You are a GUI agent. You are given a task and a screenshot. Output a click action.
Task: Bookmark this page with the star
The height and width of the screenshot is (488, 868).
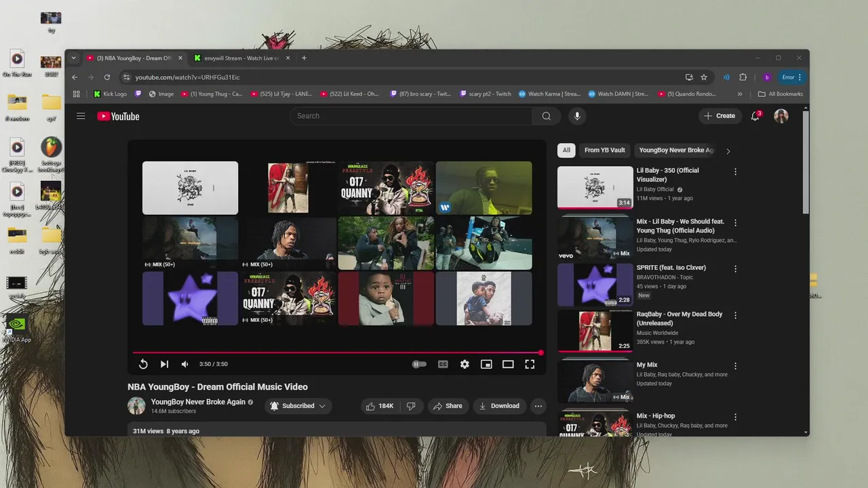tap(704, 77)
